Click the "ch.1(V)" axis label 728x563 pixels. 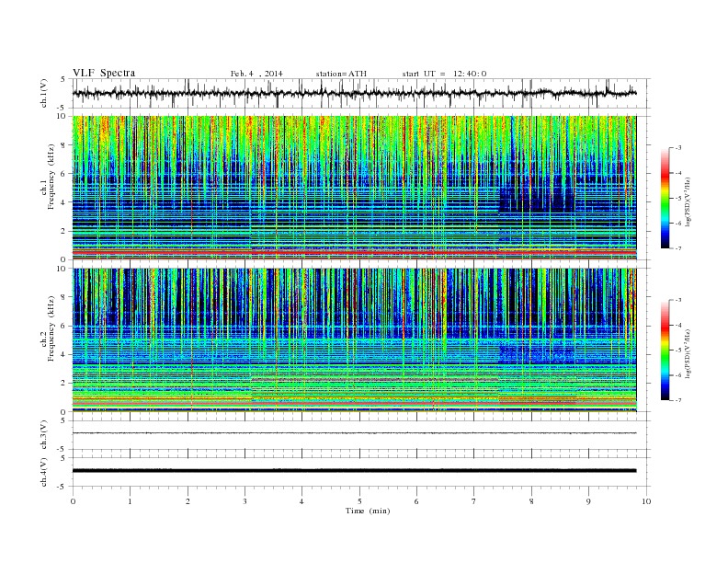click(x=44, y=93)
